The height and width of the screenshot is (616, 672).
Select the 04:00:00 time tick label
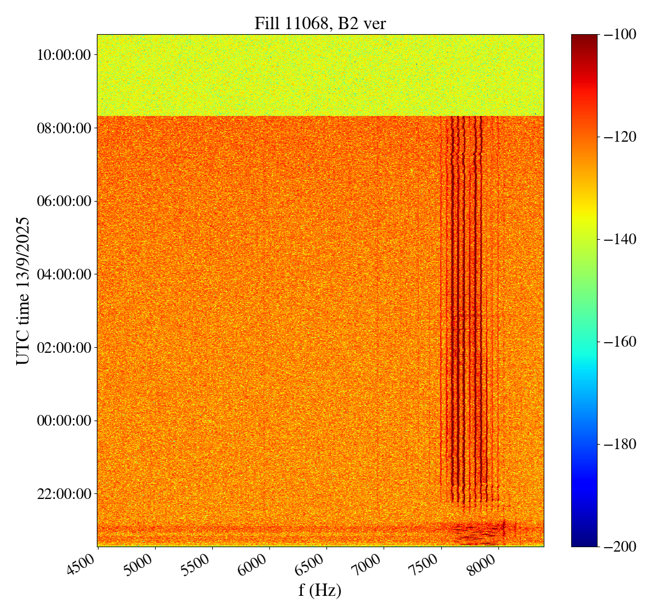coord(64,274)
